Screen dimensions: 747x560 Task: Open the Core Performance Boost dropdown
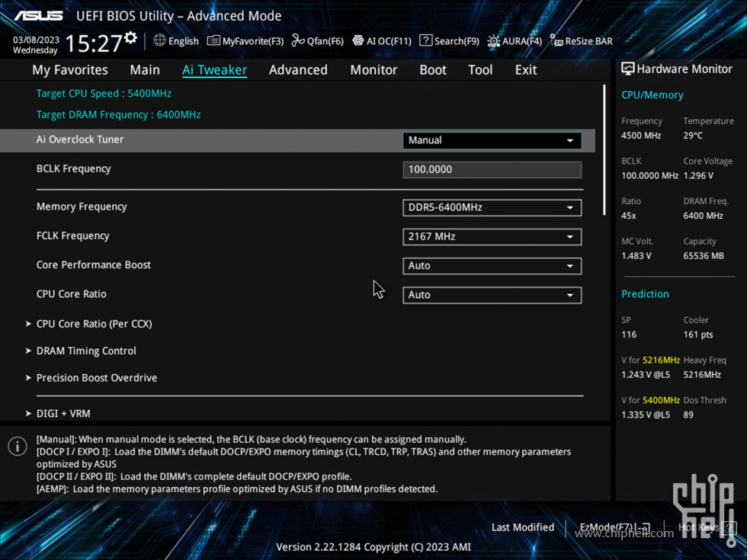[x=492, y=266]
